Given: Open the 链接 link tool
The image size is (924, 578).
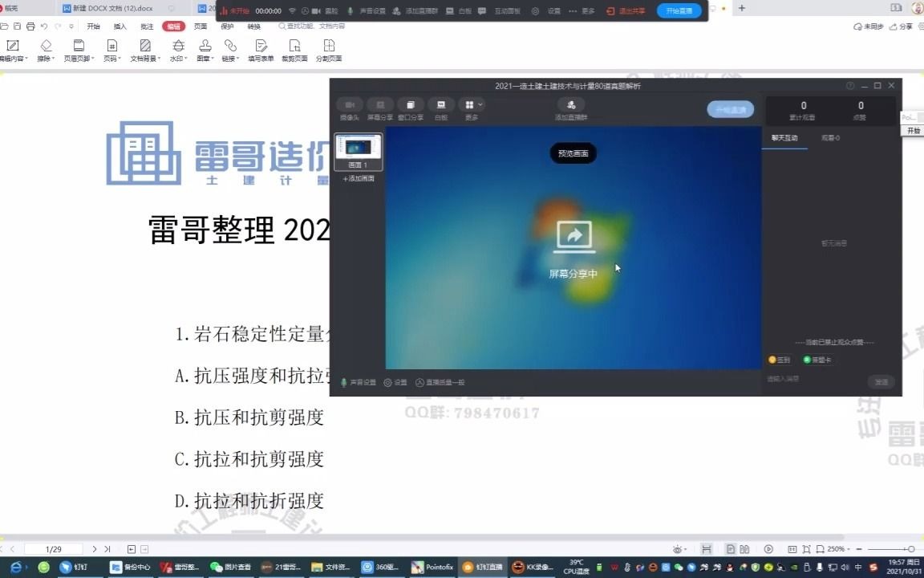Looking at the screenshot, I should [x=230, y=48].
